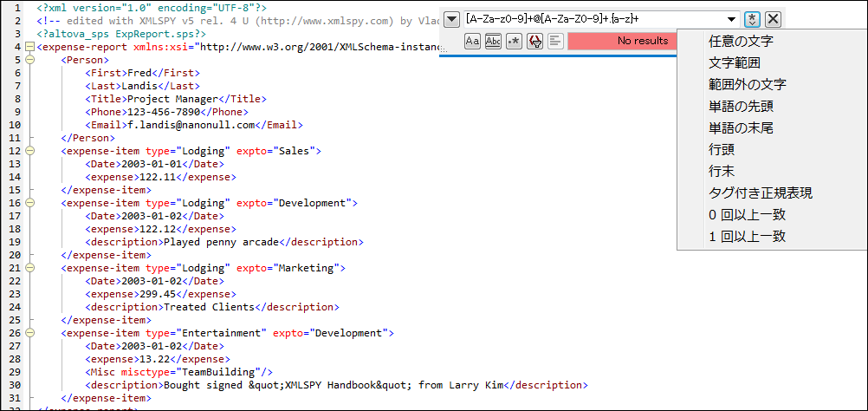Collapse the fold marker on line 16
Viewport: 868px width, 411px height.
pyautogui.click(x=30, y=203)
